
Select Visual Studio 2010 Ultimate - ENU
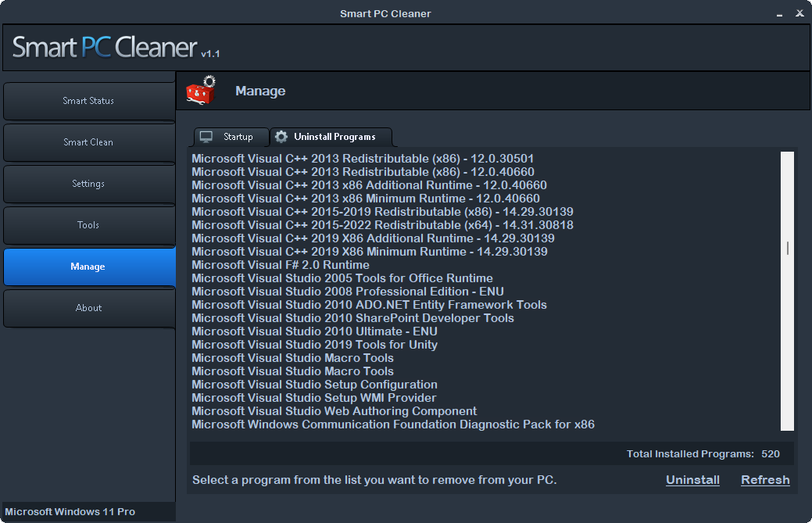pos(314,331)
